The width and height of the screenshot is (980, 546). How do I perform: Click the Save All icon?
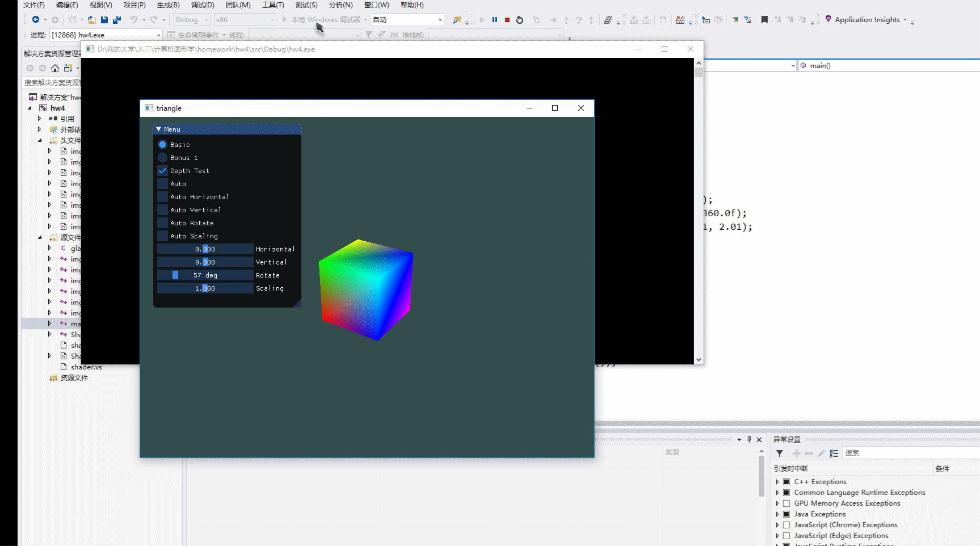click(x=117, y=20)
